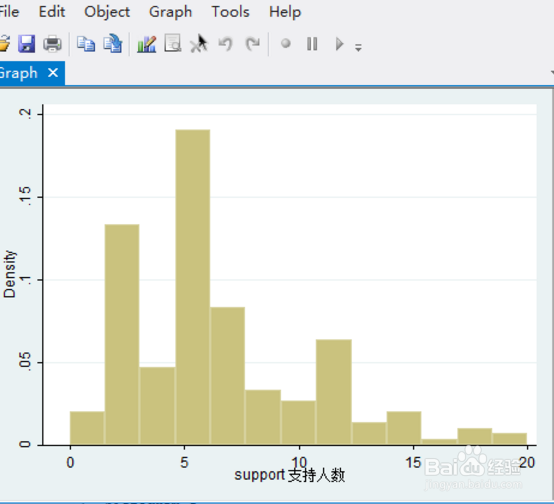This screenshot has height=504, width=554.
Task: Click the Rename graph icon
Action: click(113, 44)
